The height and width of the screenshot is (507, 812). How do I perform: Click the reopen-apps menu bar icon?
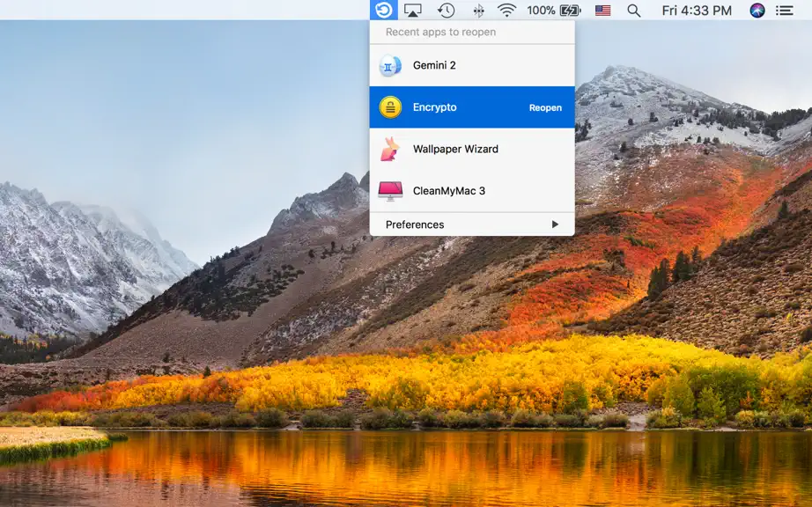(x=384, y=10)
